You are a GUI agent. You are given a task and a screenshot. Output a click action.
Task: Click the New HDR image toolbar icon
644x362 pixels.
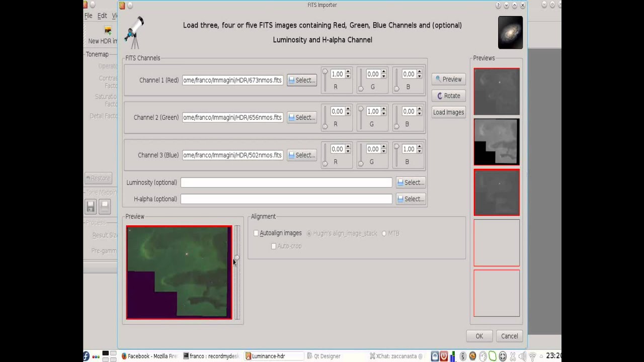(107, 31)
